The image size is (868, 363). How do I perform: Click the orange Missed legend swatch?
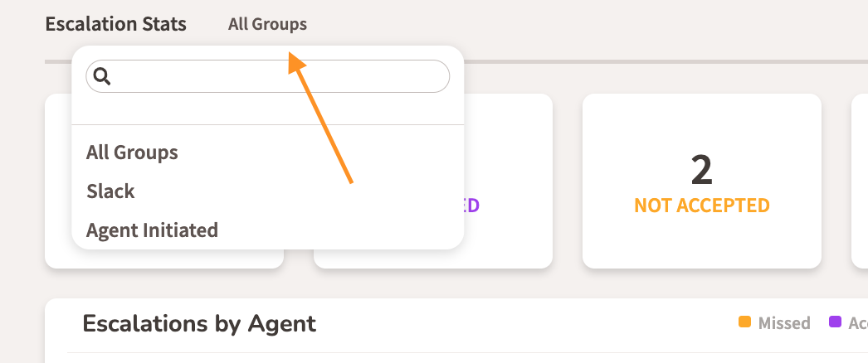coord(744,322)
